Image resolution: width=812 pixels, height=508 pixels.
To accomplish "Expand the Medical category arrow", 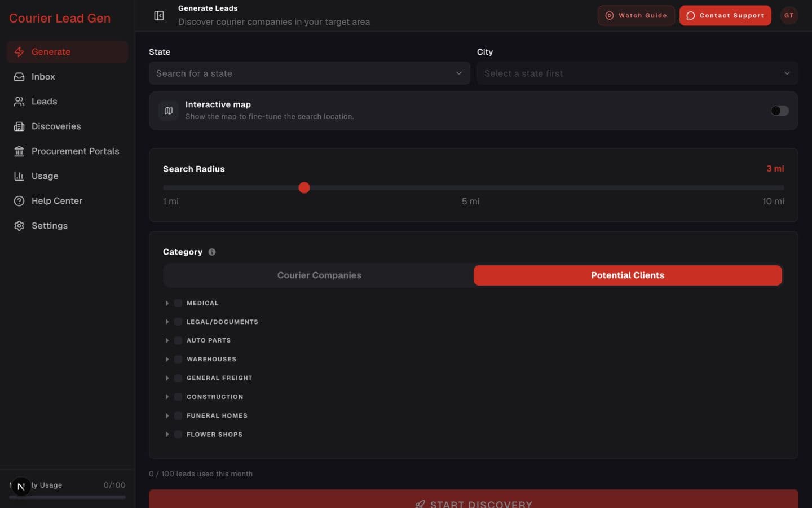I will pyautogui.click(x=167, y=303).
